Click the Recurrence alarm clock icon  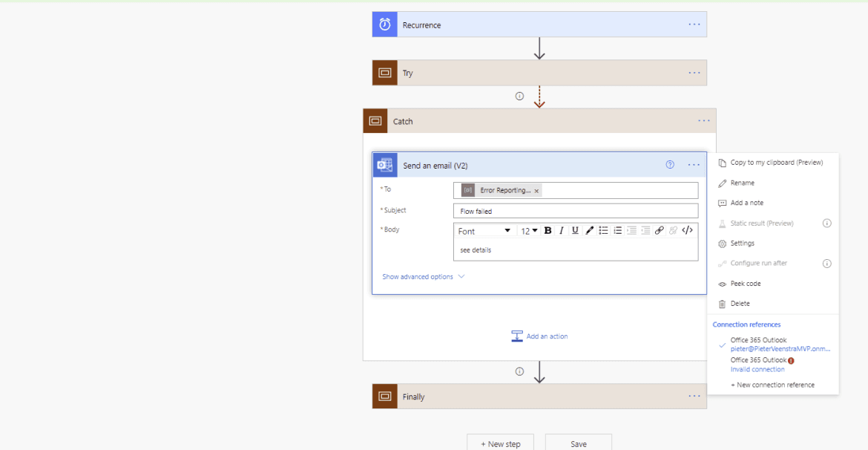[385, 25]
